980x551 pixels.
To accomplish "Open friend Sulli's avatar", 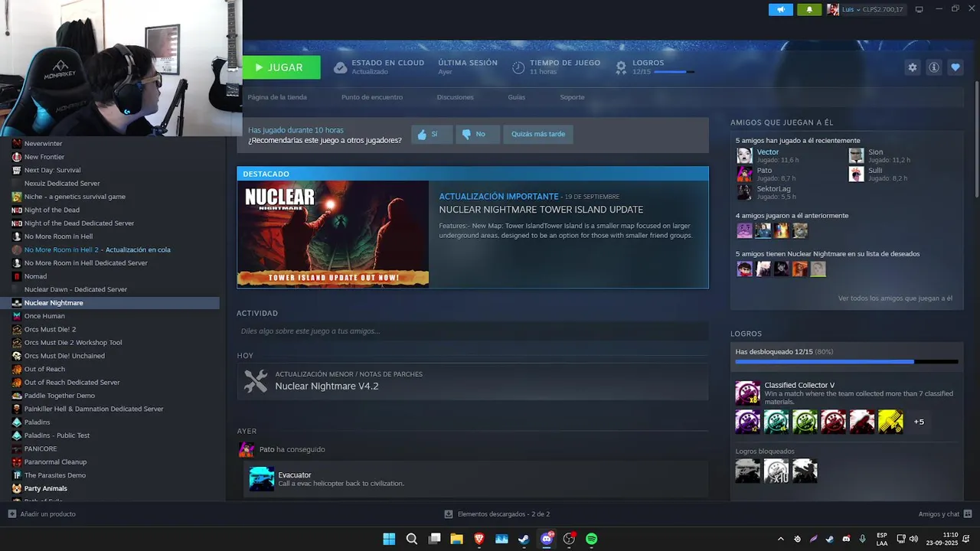I will [x=856, y=174].
